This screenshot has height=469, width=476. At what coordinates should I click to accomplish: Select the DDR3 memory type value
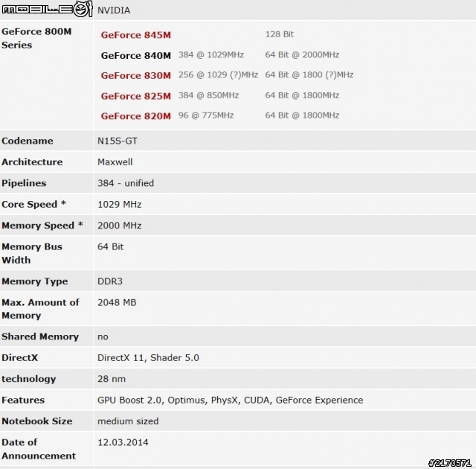110,281
